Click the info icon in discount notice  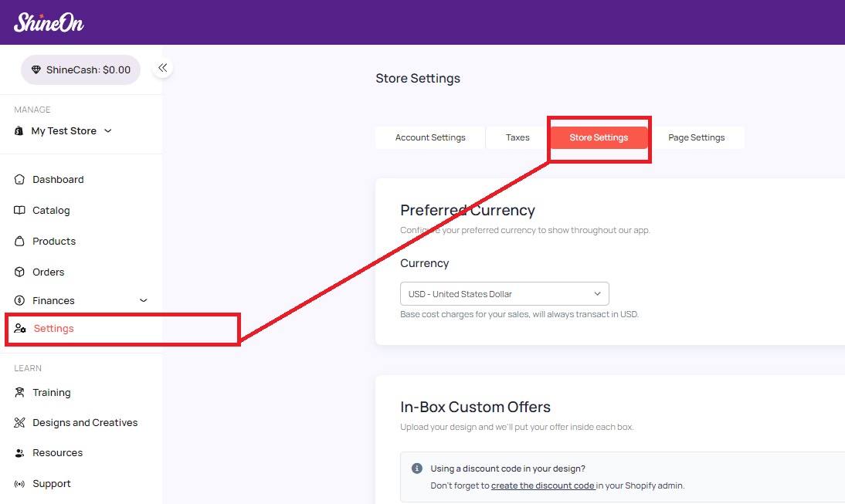pos(416,468)
